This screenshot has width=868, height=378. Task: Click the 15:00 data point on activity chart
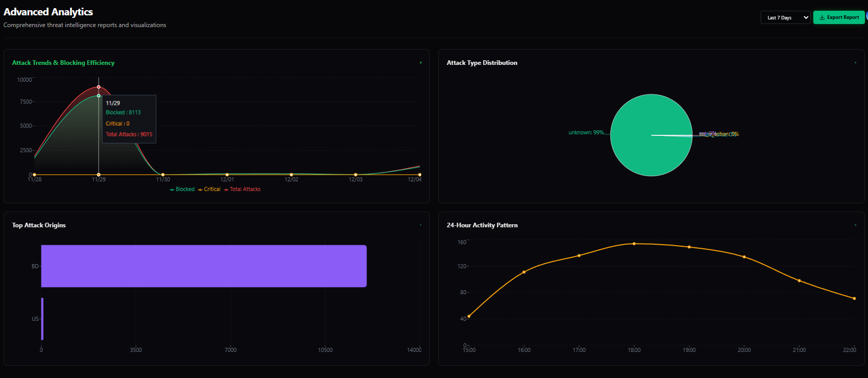click(469, 316)
